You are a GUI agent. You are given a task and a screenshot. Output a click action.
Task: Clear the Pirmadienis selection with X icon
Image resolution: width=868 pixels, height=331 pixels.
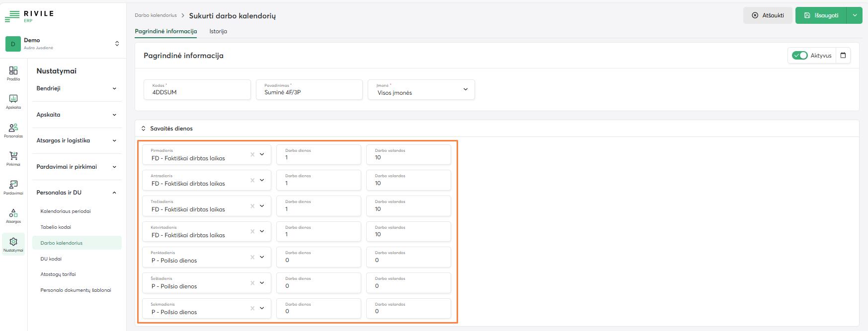[252, 154]
